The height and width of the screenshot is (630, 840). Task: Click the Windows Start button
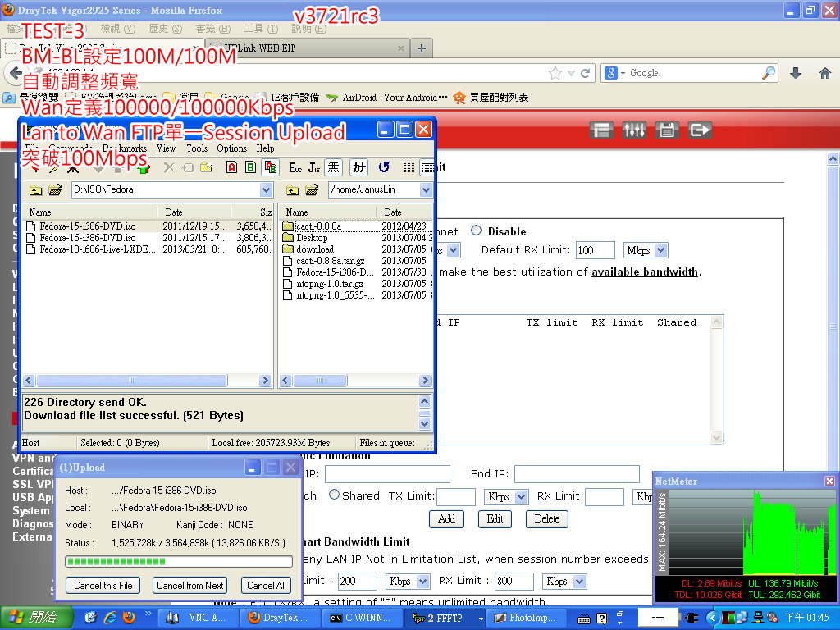pos(36,618)
